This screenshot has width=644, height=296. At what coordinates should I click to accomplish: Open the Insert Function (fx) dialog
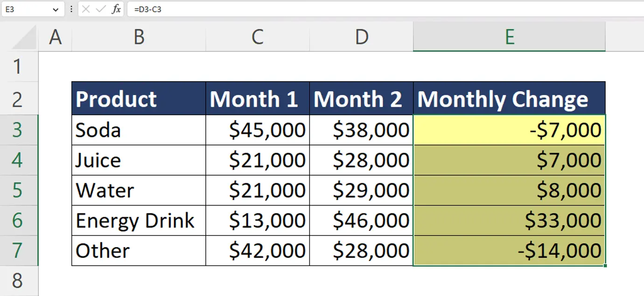(x=116, y=9)
